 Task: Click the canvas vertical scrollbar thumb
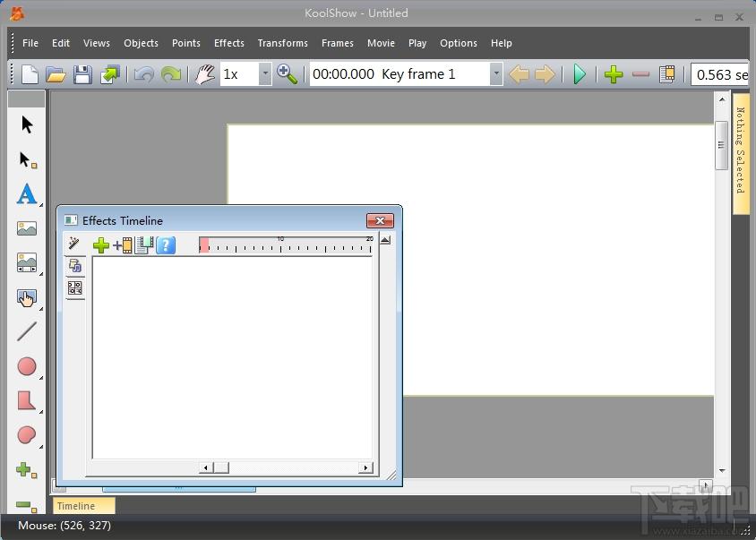pos(721,145)
